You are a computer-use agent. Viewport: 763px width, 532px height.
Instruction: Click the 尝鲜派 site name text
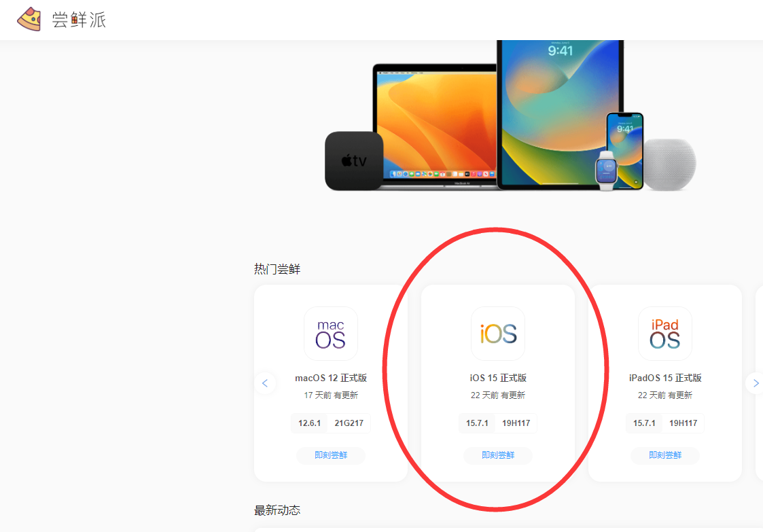point(79,20)
